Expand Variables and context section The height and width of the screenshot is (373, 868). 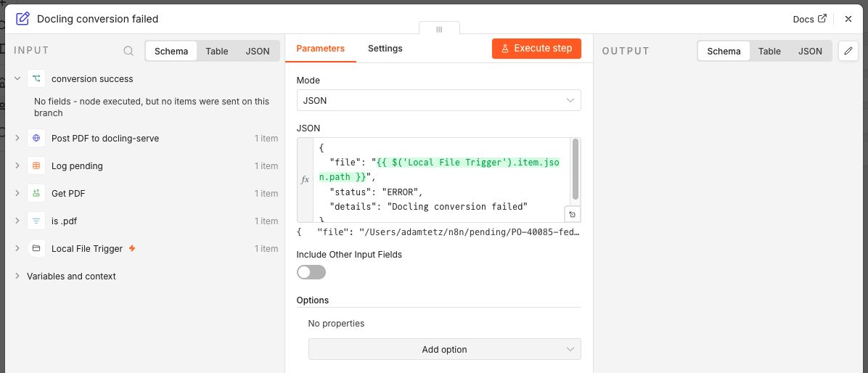tap(17, 276)
